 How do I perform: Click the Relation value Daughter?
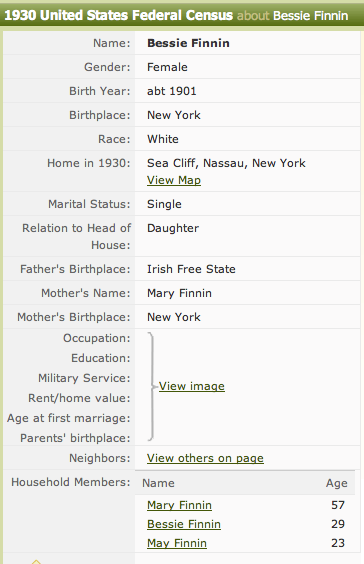point(173,228)
